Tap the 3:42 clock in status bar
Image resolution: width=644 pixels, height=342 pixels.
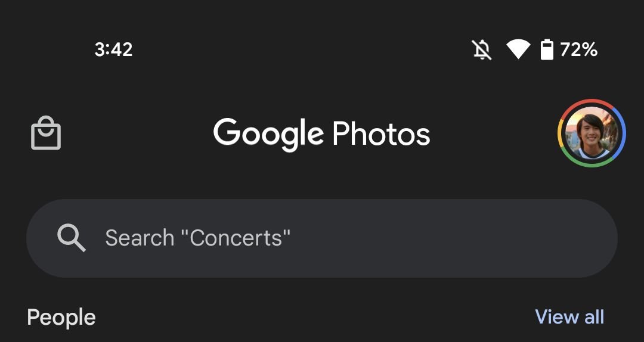point(113,49)
